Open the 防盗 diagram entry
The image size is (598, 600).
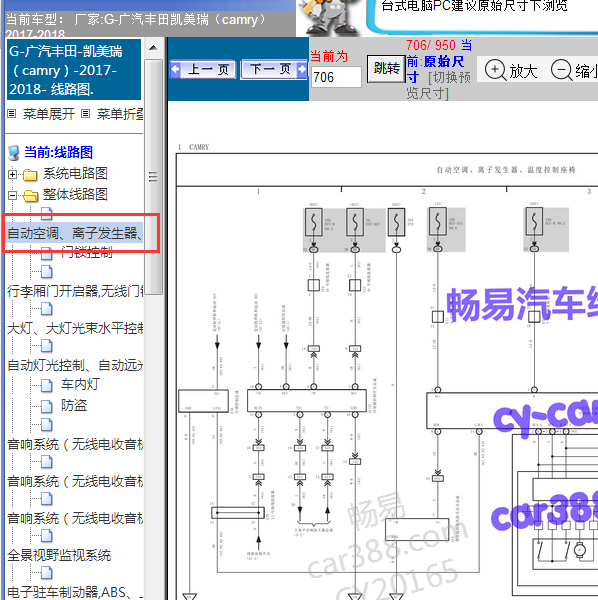74,405
